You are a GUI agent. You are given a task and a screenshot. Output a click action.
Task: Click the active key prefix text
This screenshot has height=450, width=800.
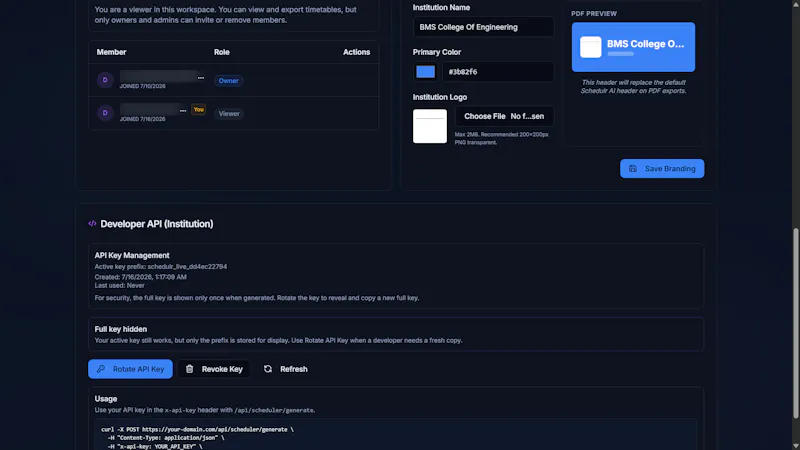[x=161, y=266]
